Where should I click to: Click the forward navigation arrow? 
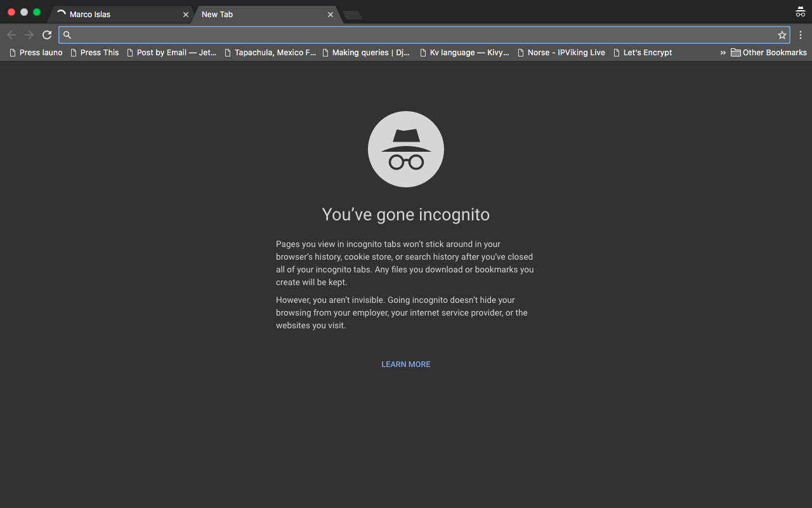tap(29, 35)
